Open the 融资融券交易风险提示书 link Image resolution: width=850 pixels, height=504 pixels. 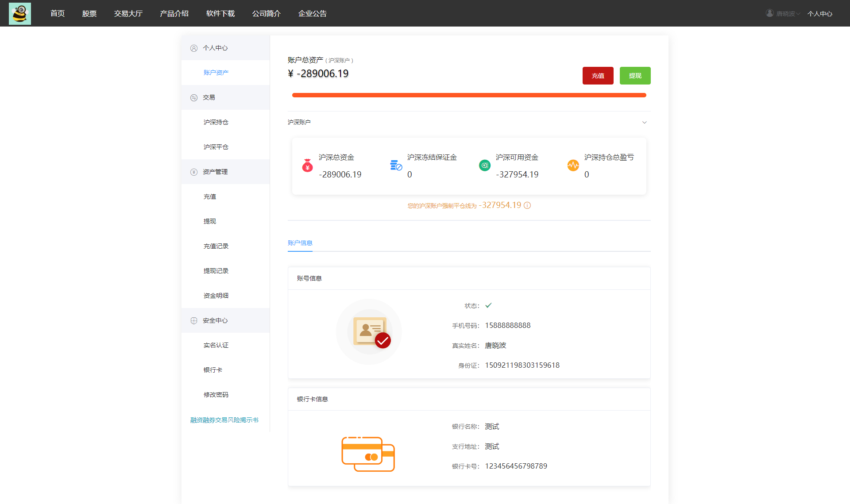click(x=224, y=419)
